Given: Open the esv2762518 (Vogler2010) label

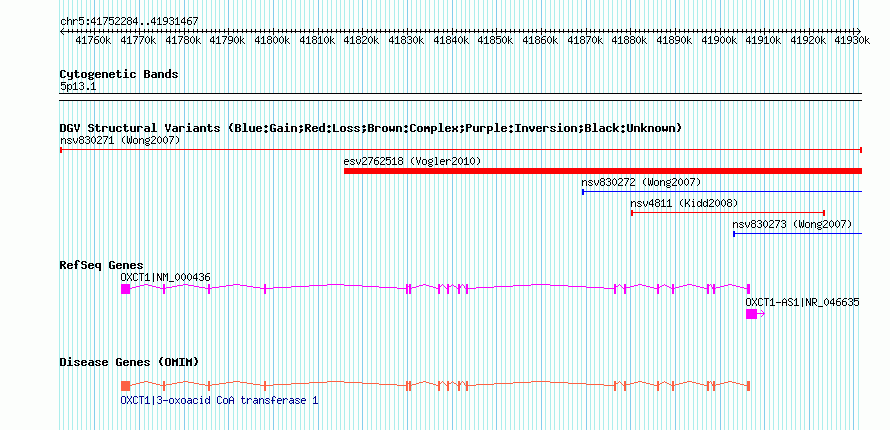Looking at the screenshot, I should coord(413,161).
